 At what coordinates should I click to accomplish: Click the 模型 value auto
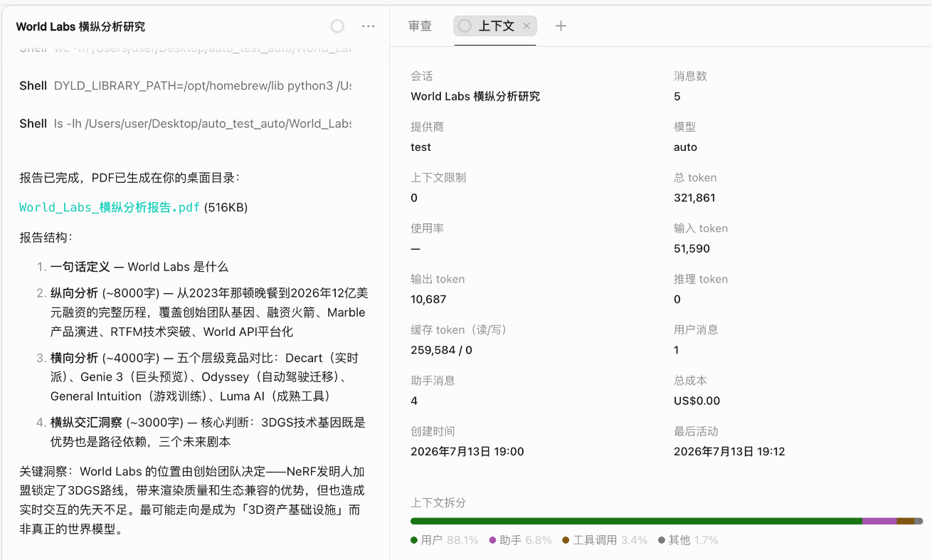point(685,147)
